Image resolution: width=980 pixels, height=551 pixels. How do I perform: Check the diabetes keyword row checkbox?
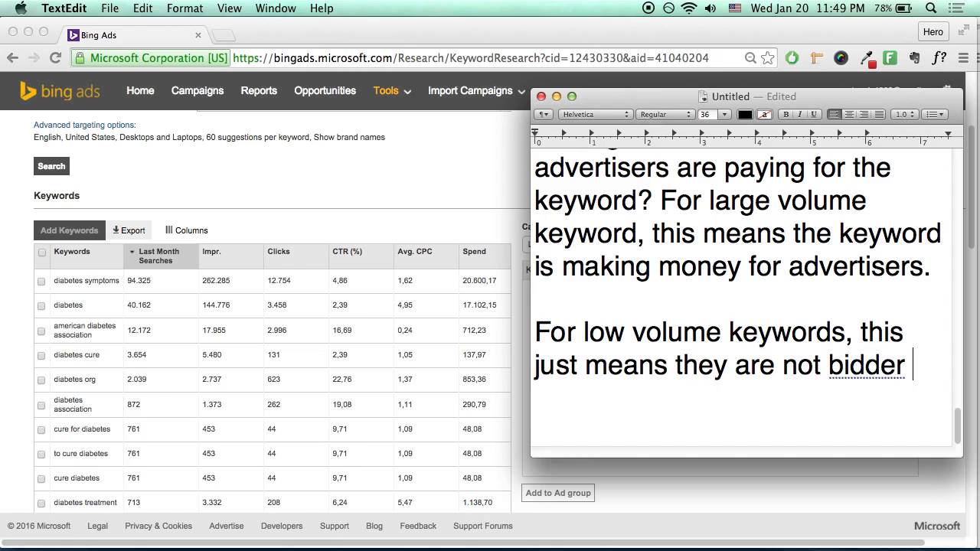pyautogui.click(x=41, y=306)
